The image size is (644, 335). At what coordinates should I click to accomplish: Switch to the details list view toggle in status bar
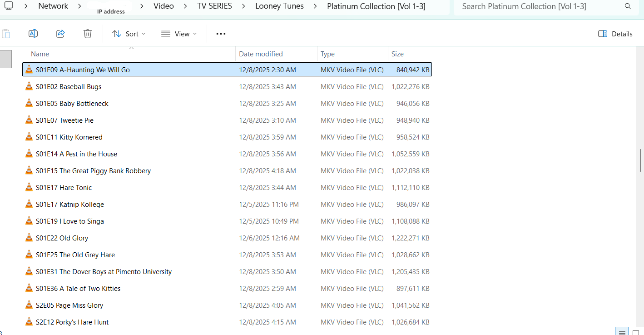[x=622, y=331]
